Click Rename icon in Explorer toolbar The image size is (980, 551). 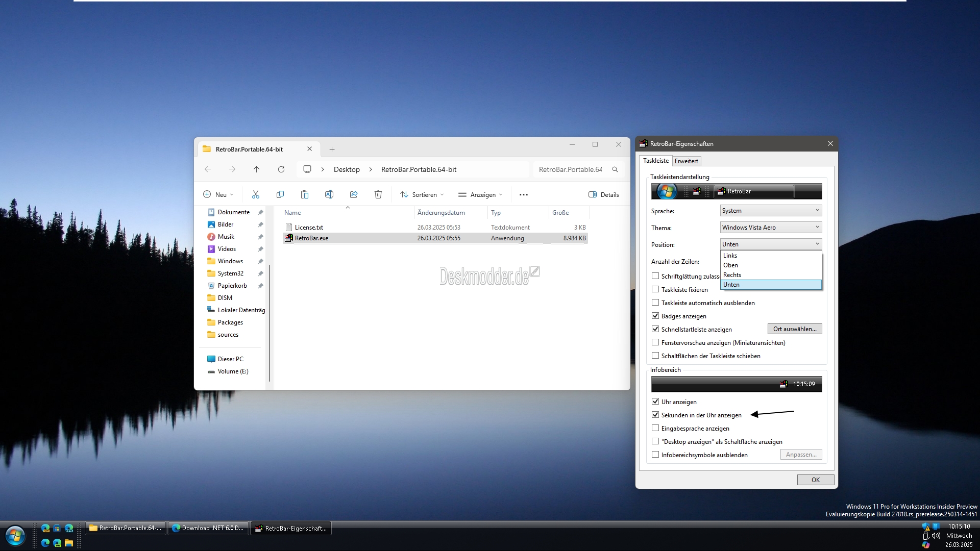pos(329,194)
